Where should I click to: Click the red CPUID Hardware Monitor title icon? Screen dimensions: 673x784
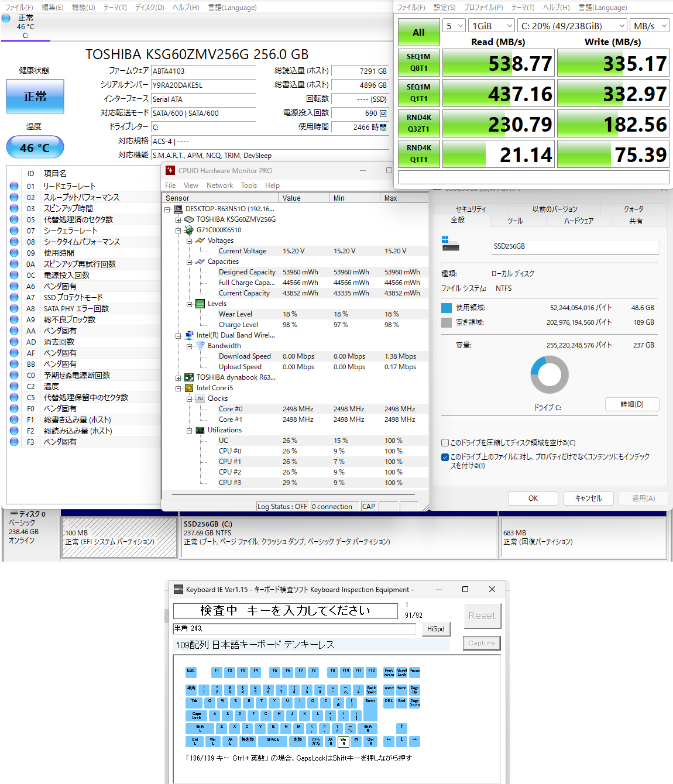170,170
